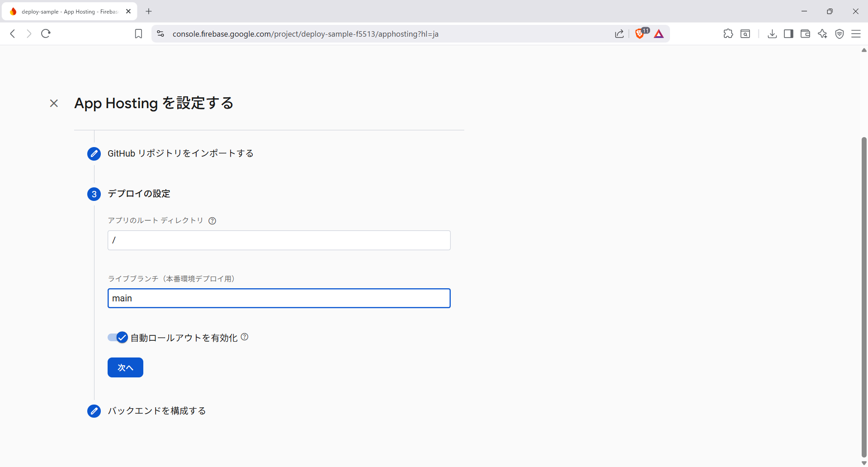The image size is (868, 467).
Task: Restore down the browser window
Action: coord(830,11)
